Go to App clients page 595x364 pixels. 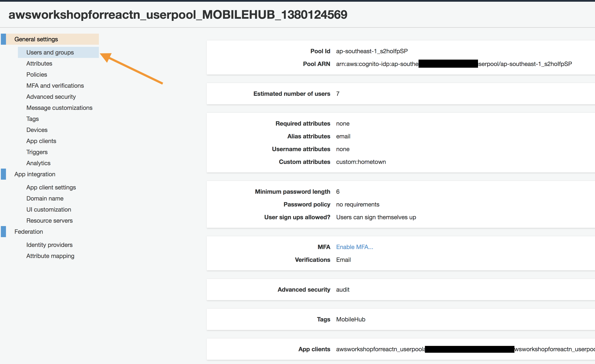coord(41,141)
